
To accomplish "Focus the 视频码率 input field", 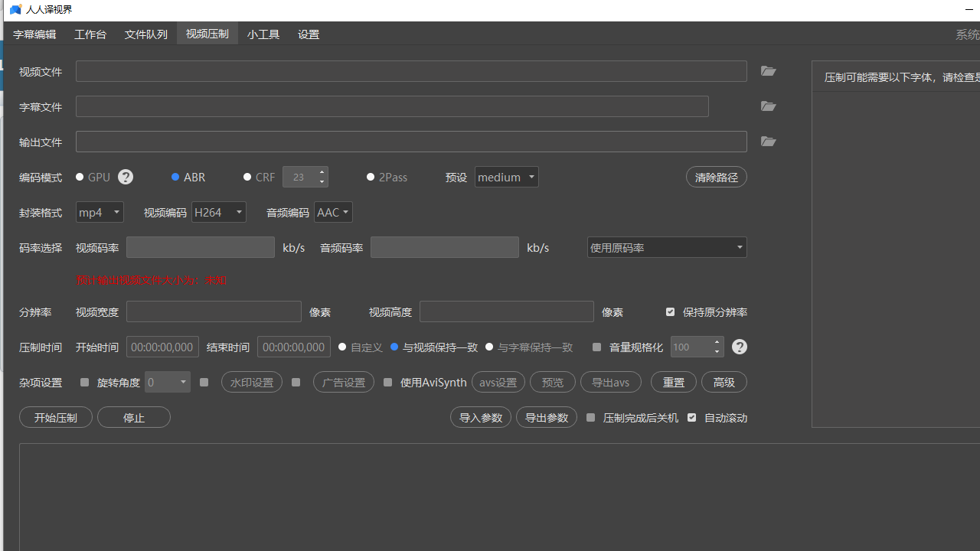I will (201, 247).
